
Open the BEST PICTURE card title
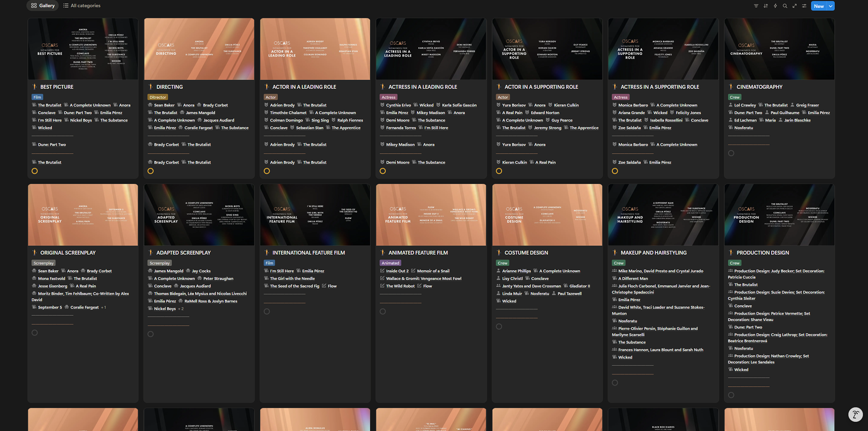pos(57,87)
